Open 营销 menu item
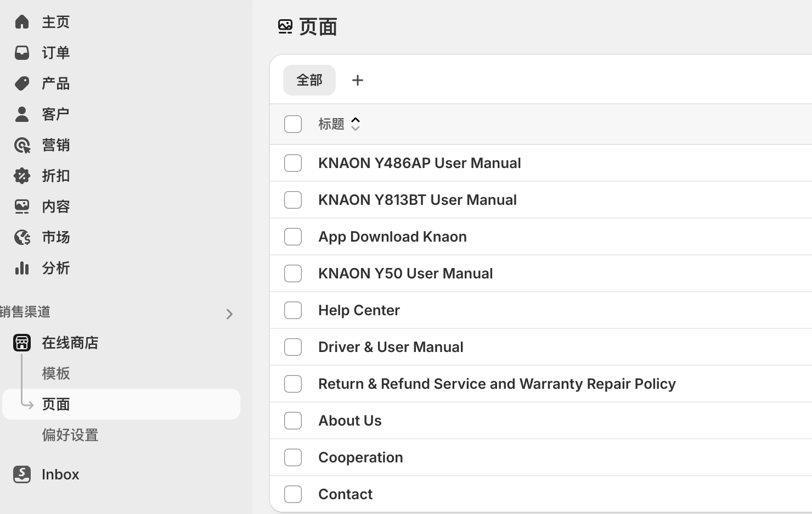Image resolution: width=812 pixels, height=514 pixels. click(x=56, y=145)
